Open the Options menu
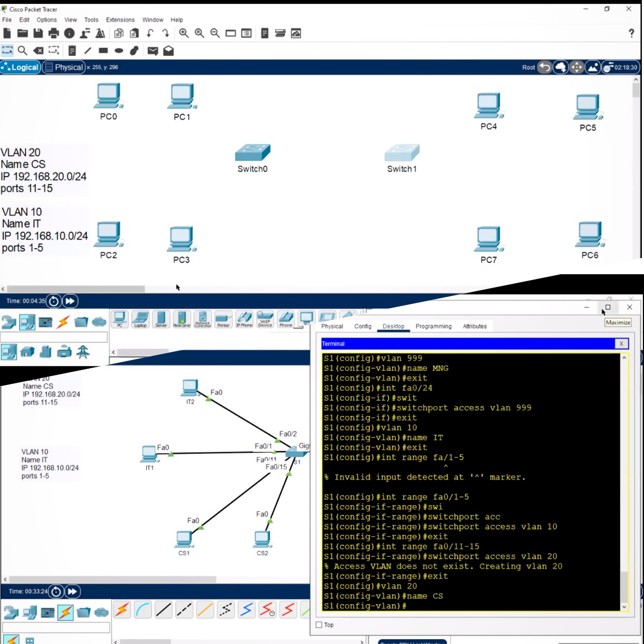 click(x=47, y=20)
